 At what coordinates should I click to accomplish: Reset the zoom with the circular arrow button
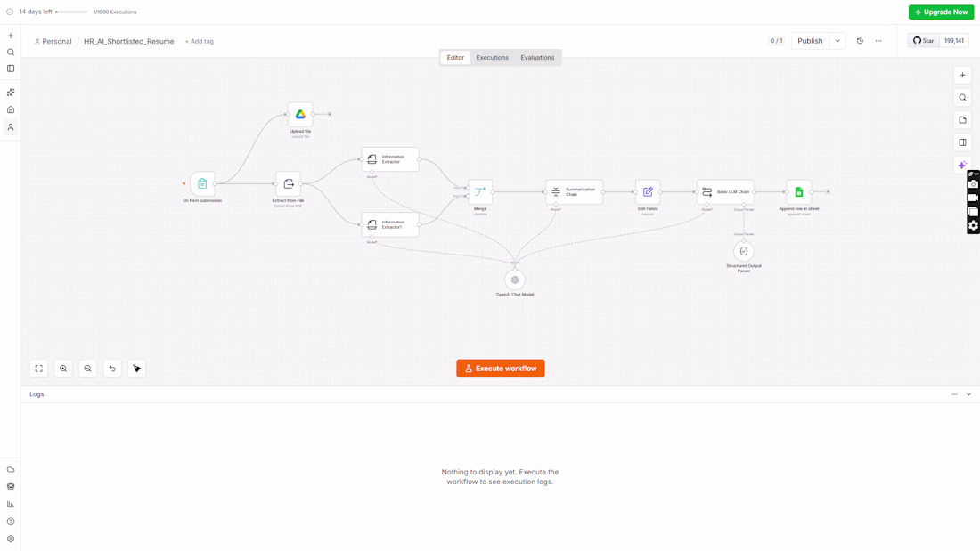[112, 369]
